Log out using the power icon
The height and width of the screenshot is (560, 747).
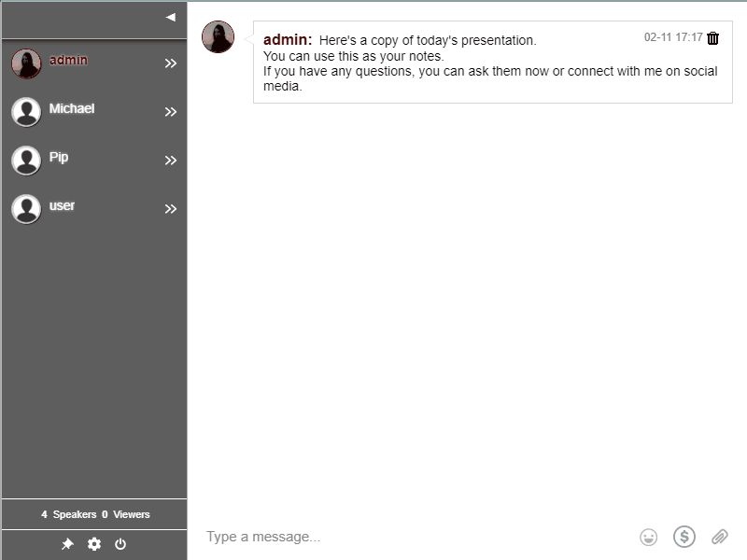coord(120,544)
